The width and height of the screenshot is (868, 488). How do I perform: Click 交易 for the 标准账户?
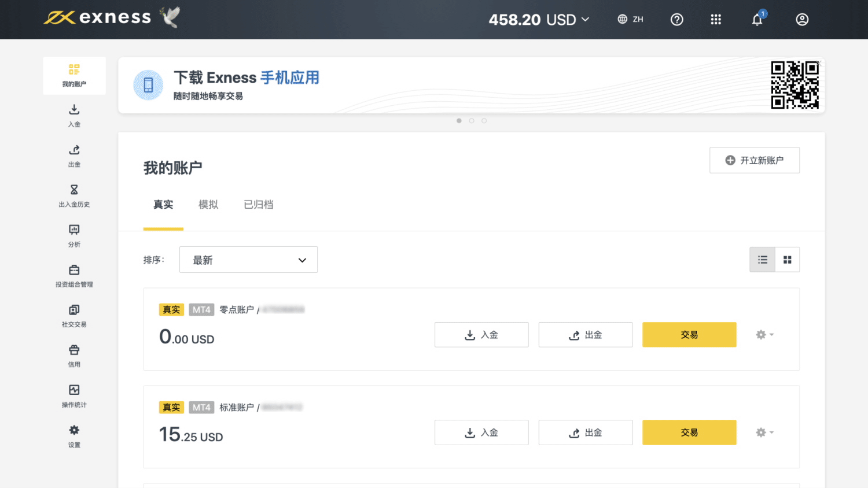689,432
